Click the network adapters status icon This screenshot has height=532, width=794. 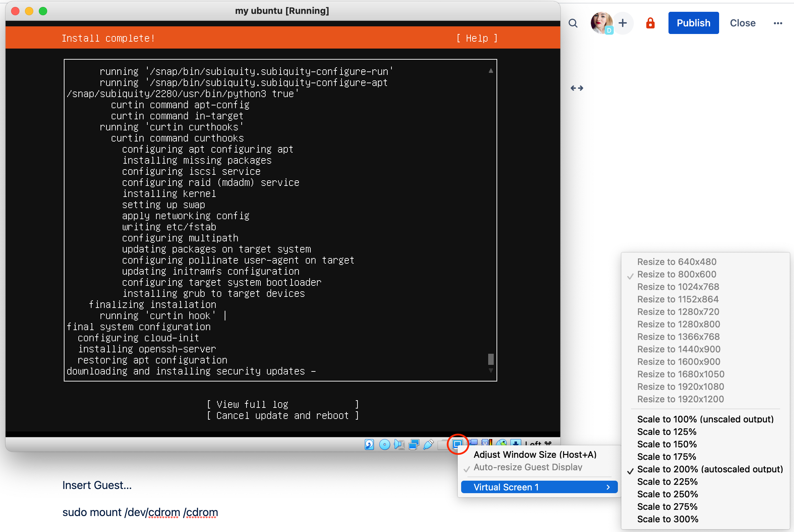[414, 444]
